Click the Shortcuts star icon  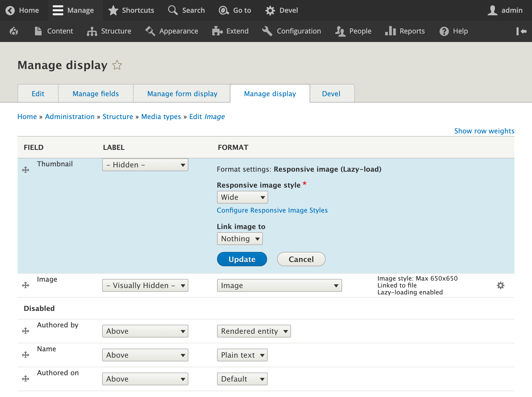[113, 10]
